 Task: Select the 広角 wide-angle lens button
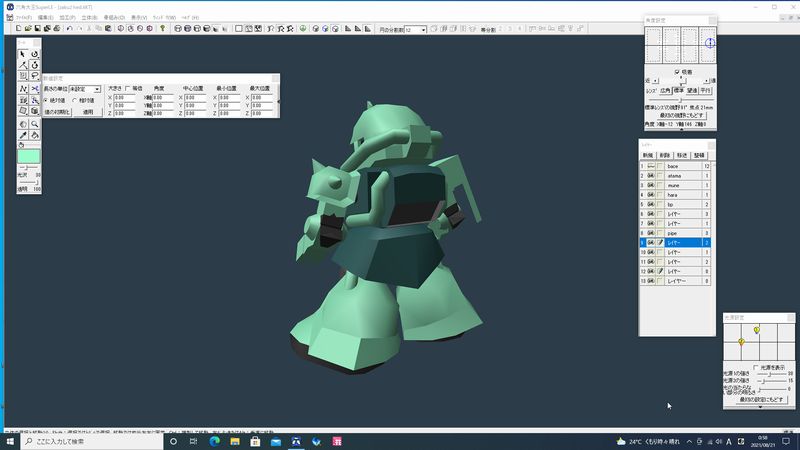(665, 90)
